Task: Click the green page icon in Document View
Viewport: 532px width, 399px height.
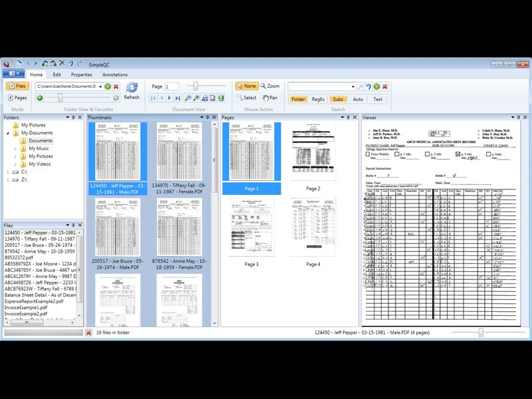Action: click(x=221, y=98)
